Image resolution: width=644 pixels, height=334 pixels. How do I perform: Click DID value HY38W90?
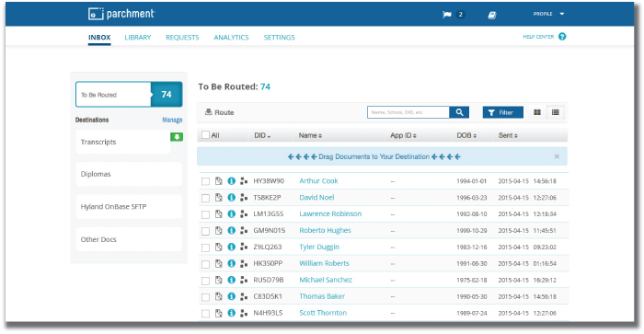pos(269,180)
